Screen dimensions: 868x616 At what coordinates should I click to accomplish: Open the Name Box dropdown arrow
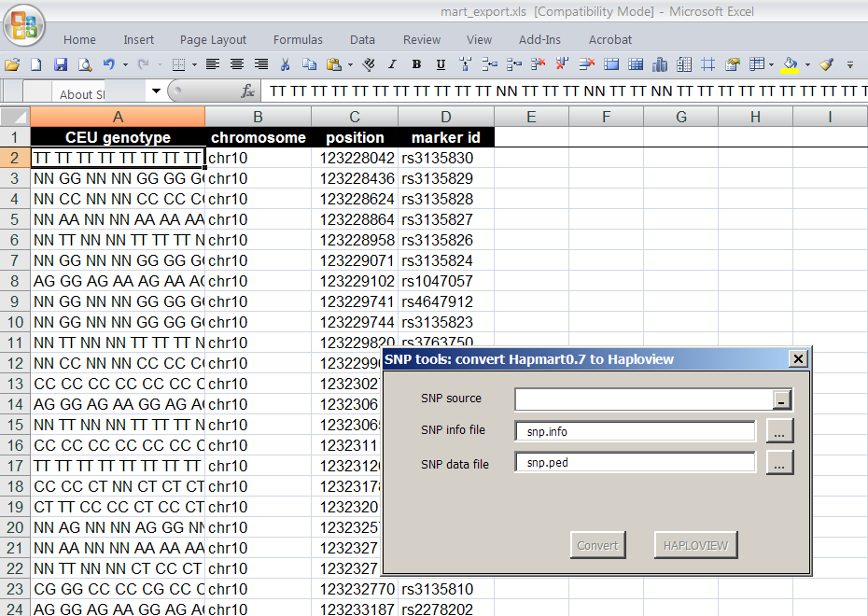[156, 91]
